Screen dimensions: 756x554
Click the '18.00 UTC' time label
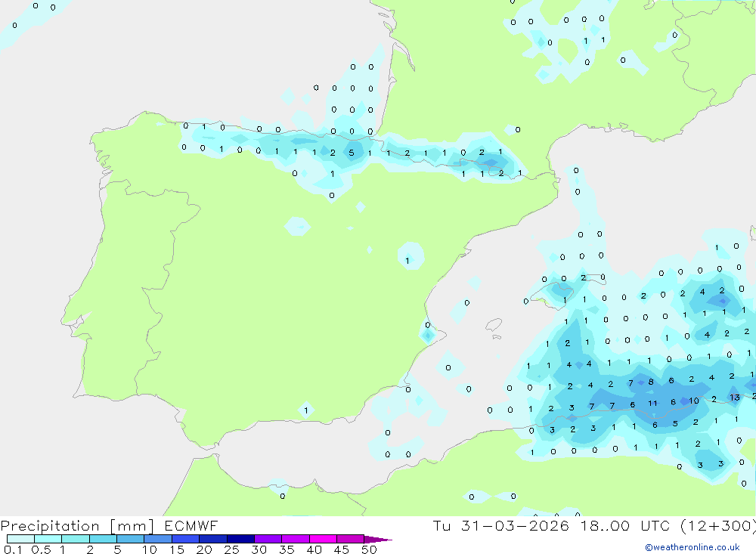(x=627, y=526)
